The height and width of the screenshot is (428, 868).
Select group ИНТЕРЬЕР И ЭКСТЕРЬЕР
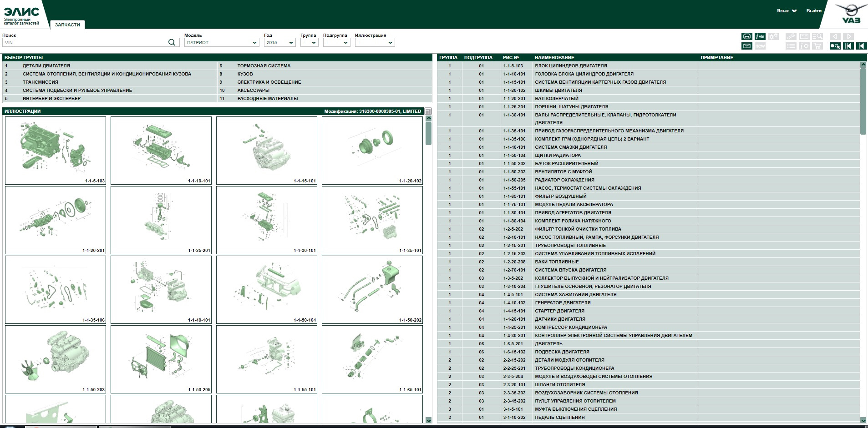(110, 99)
